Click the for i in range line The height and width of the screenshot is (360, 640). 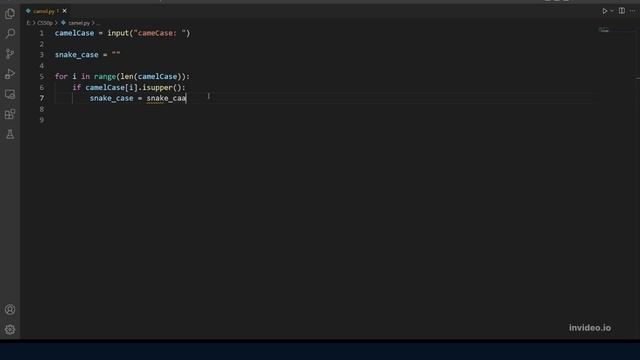pos(122,76)
